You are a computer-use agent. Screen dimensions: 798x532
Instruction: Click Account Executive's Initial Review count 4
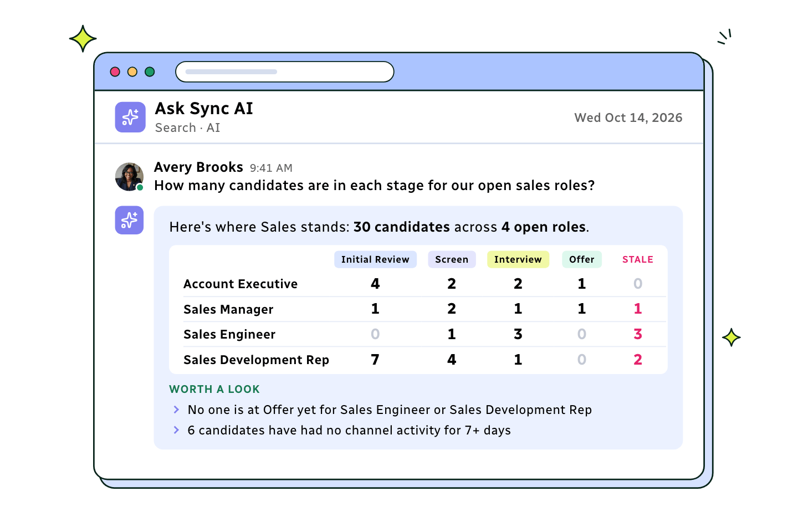coord(375,284)
